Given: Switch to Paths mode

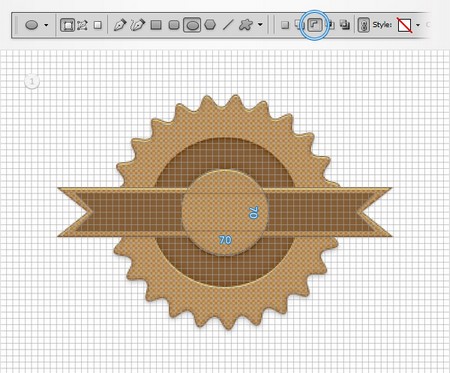Looking at the screenshot, I should (82, 25).
